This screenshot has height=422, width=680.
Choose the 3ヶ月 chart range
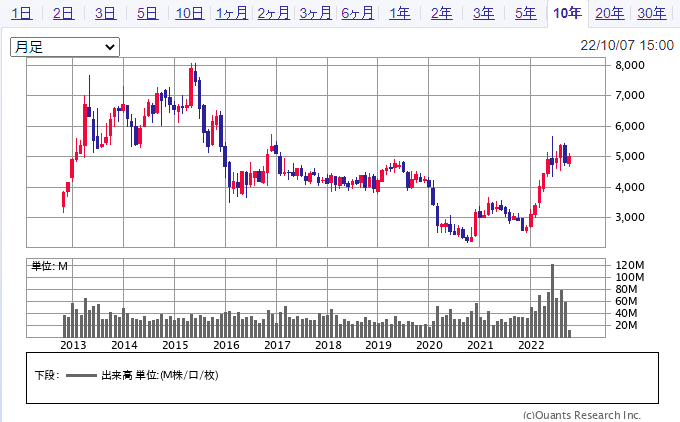tap(315, 13)
